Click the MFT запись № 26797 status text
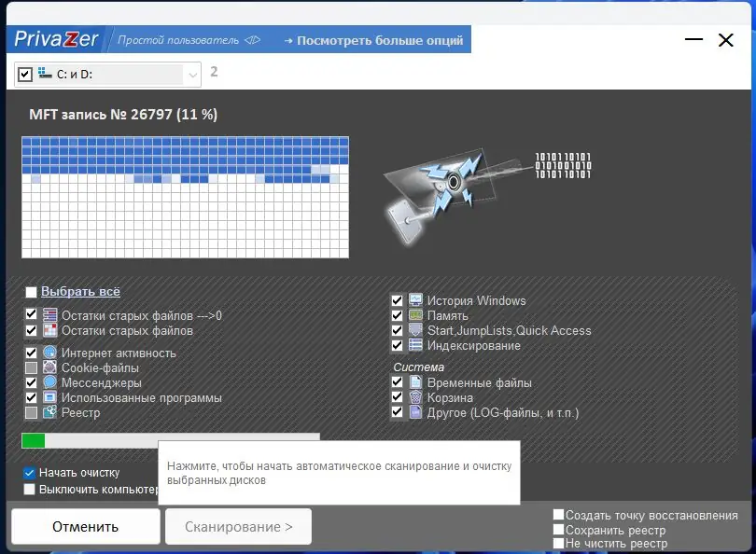 pyautogui.click(x=123, y=115)
